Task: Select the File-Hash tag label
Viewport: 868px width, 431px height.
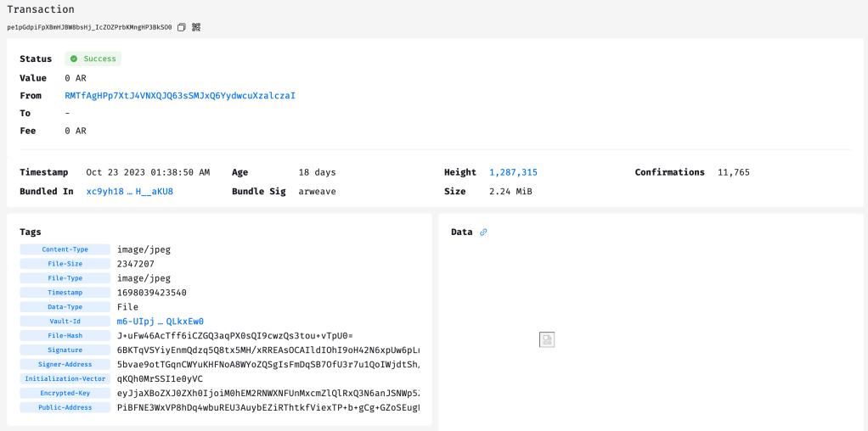Action: 65,336
